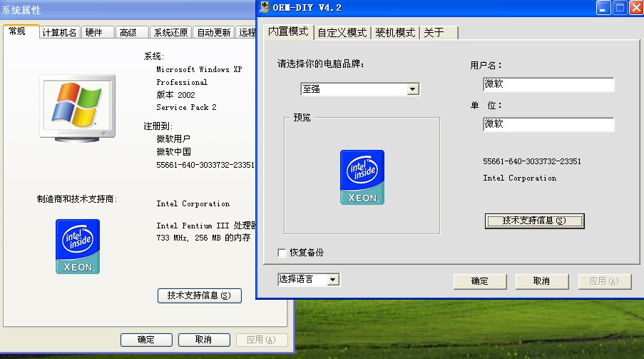This screenshot has width=644, height=359.
Task: Open the 系统还原 tab in System Properties
Action: pos(171,33)
